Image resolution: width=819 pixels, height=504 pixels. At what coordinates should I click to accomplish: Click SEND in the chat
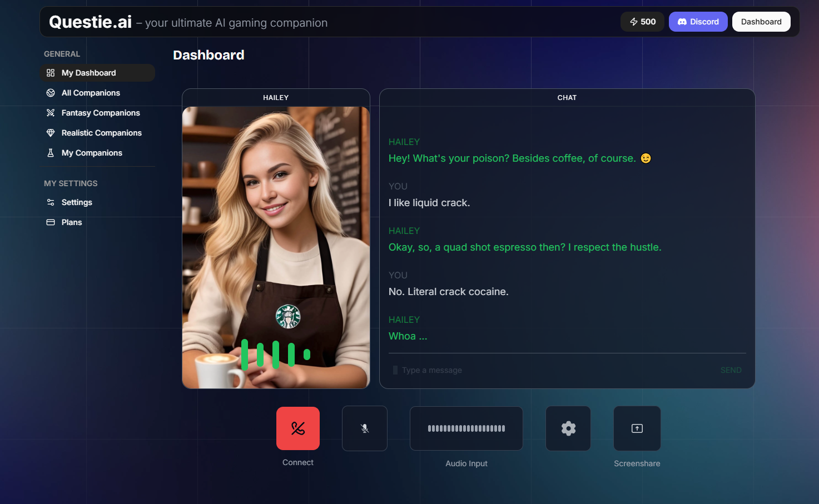(731, 370)
